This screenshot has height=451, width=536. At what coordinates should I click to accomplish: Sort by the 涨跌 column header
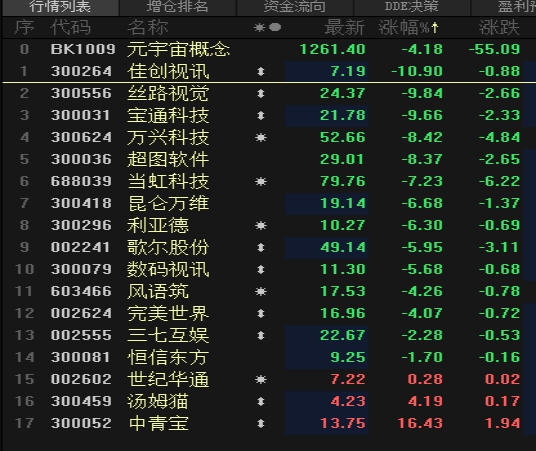(499, 27)
